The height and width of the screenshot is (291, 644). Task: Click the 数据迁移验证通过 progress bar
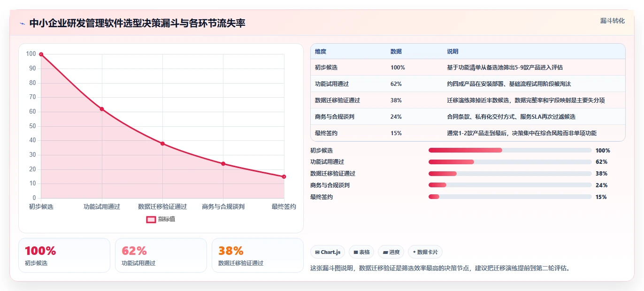[510, 174]
